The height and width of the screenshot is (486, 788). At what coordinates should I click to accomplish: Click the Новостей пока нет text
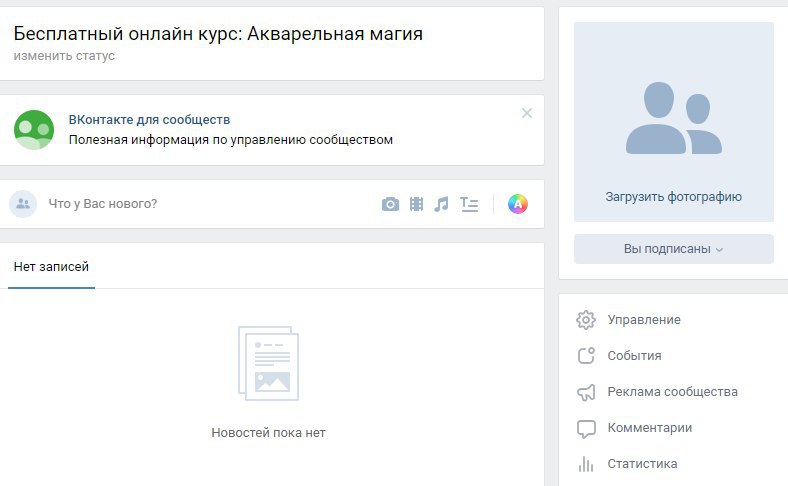pyautogui.click(x=268, y=433)
